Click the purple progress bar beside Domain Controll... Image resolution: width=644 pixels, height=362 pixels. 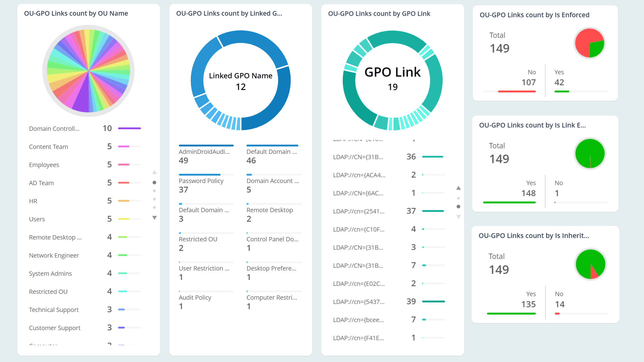click(x=129, y=128)
